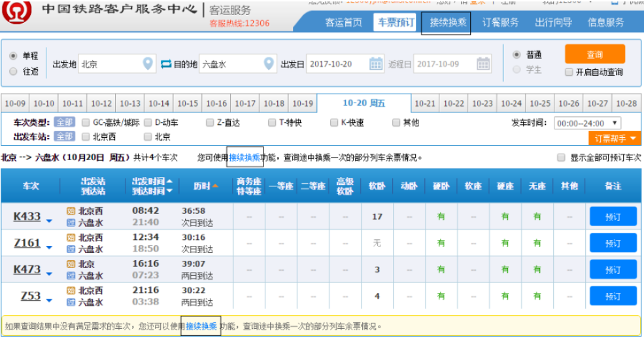
Task: Click 出发日 date field 2017-10-20
Action: pos(345,64)
